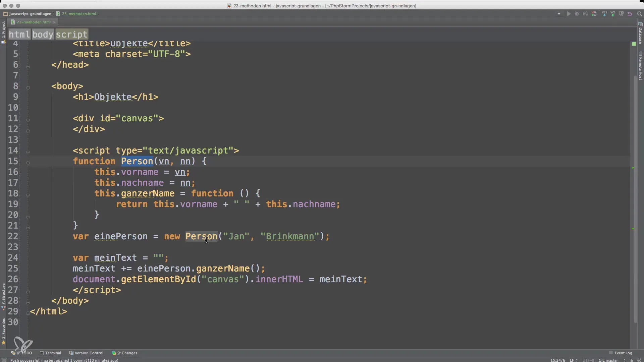The image size is (644, 362).
Task: Open the Version Control tool window
Action: pyautogui.click(x=86, y=353)
